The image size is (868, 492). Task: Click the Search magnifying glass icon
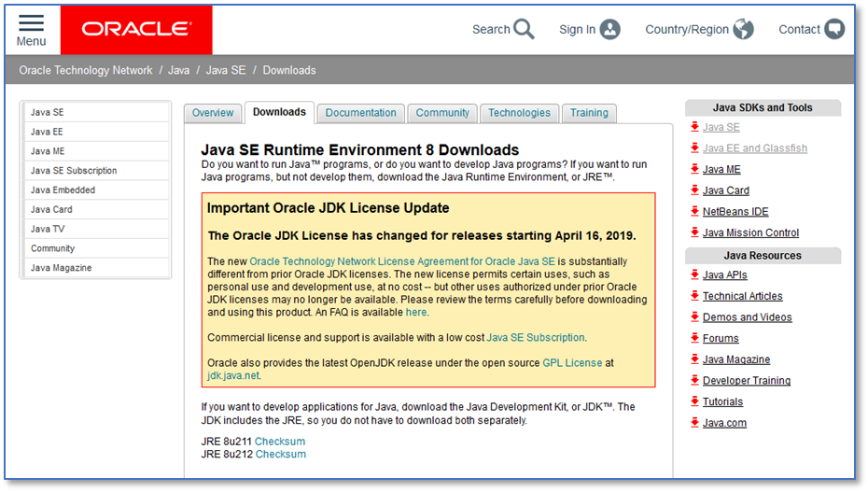pos(524,29)
